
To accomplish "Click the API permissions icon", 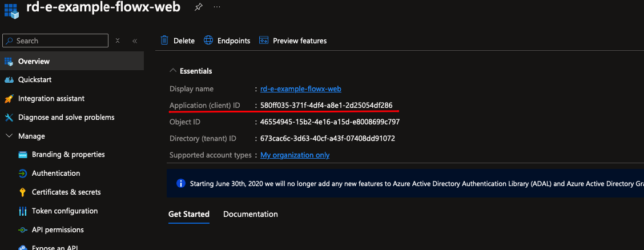I will (23, 230).
